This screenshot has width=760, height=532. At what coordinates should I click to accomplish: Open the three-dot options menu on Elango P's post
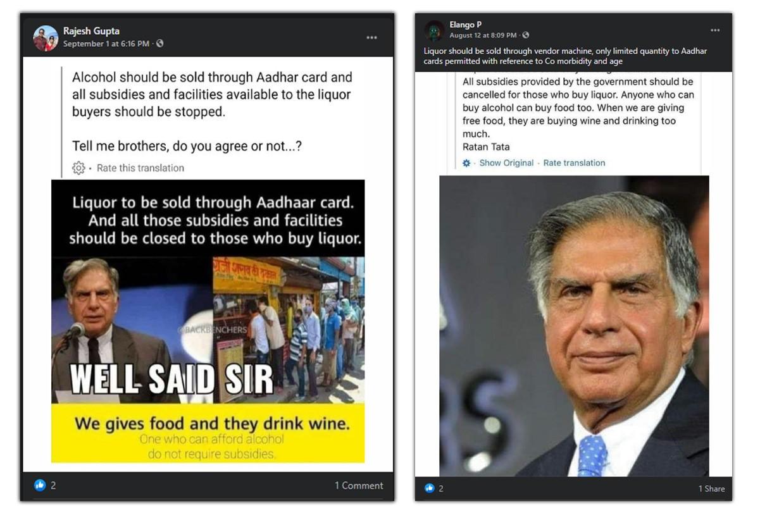[x=714, y=30]
